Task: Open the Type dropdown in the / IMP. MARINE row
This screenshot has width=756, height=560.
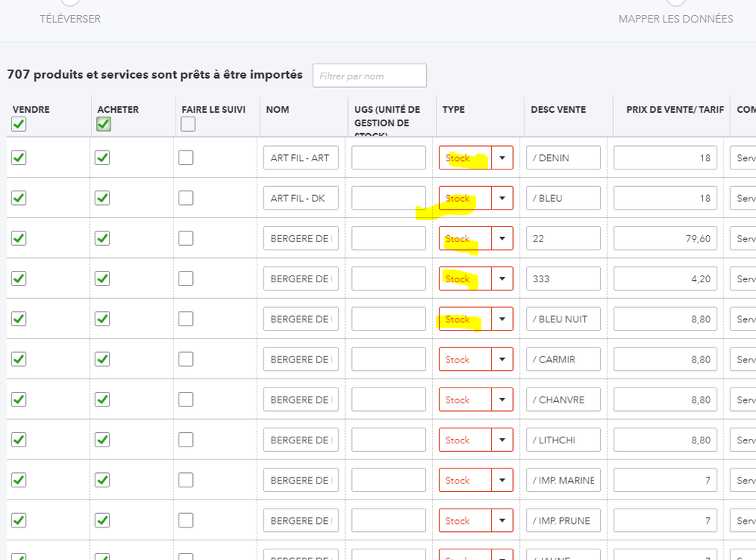Action: click(x=502, y=480)
